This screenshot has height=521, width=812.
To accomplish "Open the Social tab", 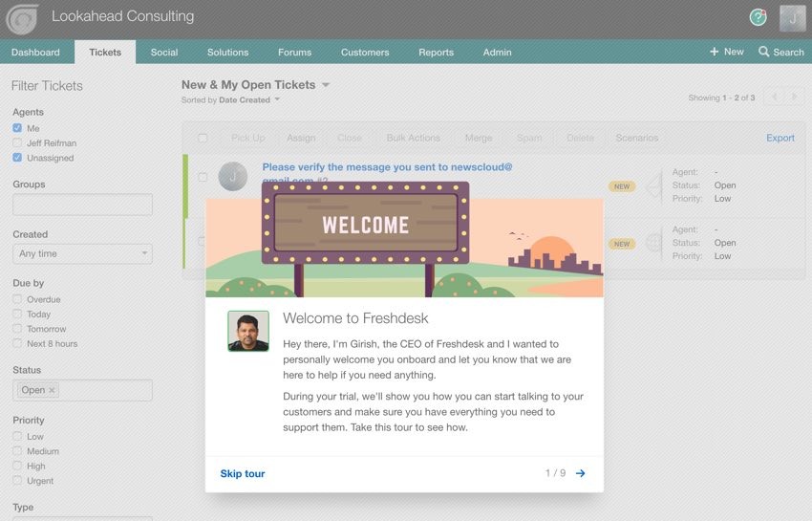I will click(164, 52).
